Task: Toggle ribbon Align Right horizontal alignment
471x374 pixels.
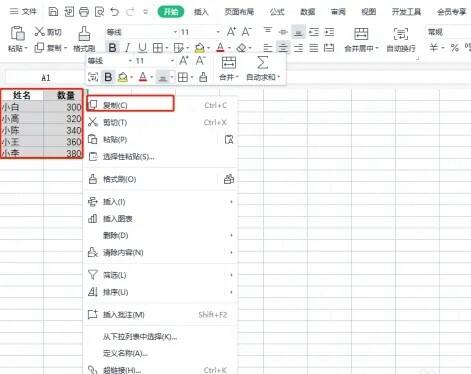Action: pos(298,48)
